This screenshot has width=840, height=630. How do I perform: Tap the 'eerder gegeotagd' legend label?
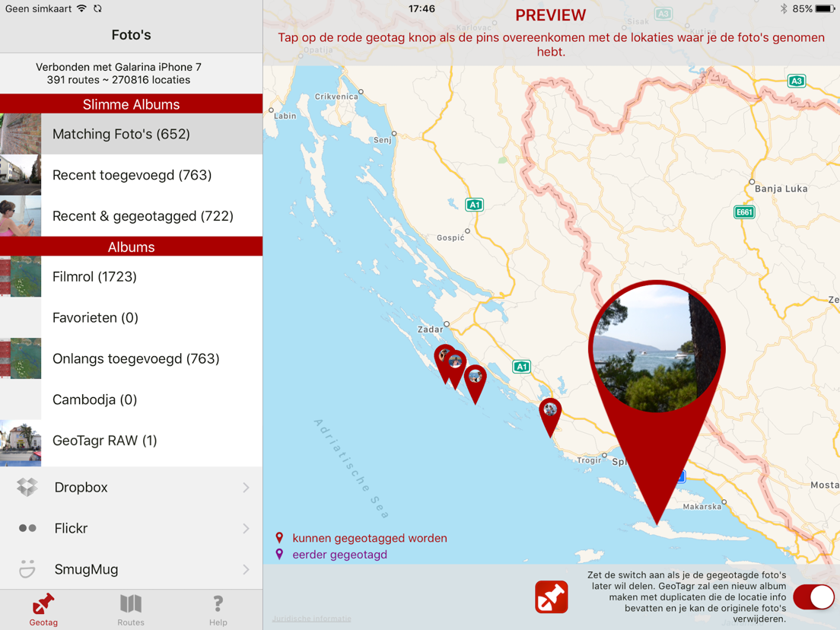pyautogui.click(x=339, y=555)
